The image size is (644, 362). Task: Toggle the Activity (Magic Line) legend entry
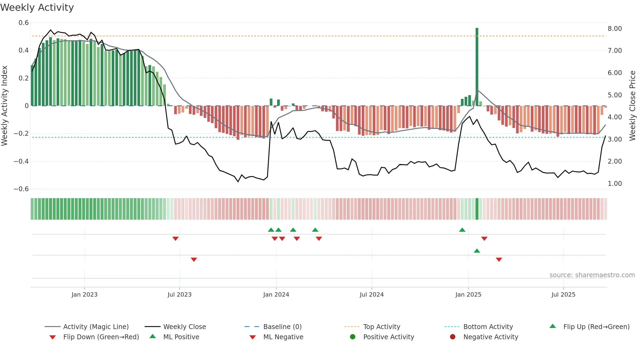coord(87,327)
